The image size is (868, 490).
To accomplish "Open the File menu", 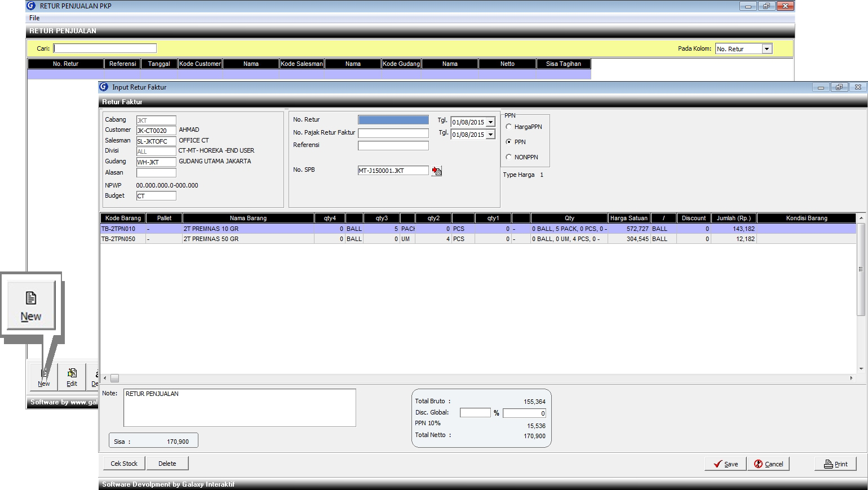I will pos(34,18).
